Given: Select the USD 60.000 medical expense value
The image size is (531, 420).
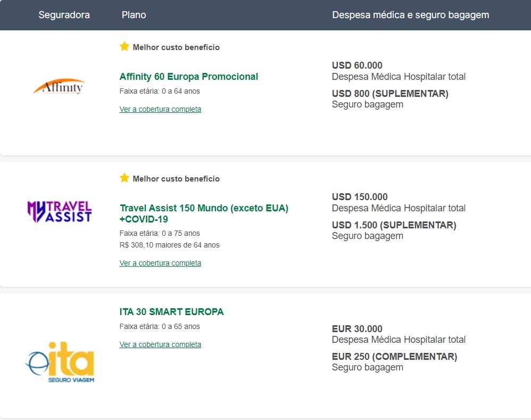Looking at the screenshot, I should click(x=357, y=65).
